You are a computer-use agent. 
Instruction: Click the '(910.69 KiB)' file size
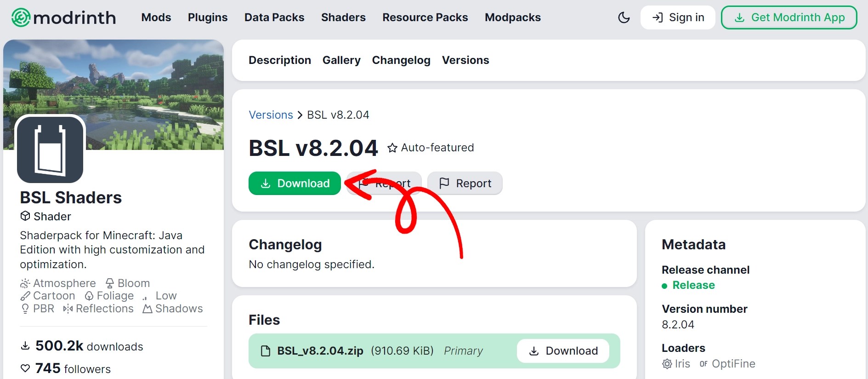click(402, 351)
